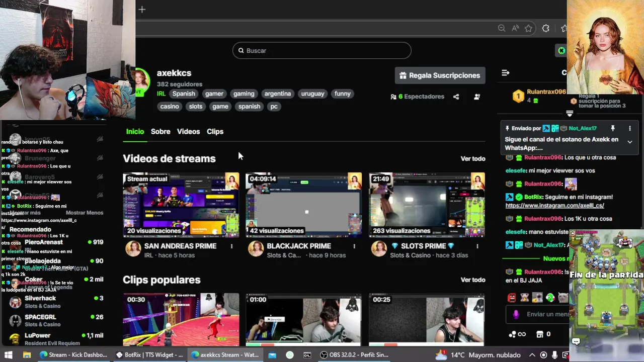This screenshot has width=644, height=362.
Task: Open the WhatsApp taskbar icon
Action: coord(290,354)
